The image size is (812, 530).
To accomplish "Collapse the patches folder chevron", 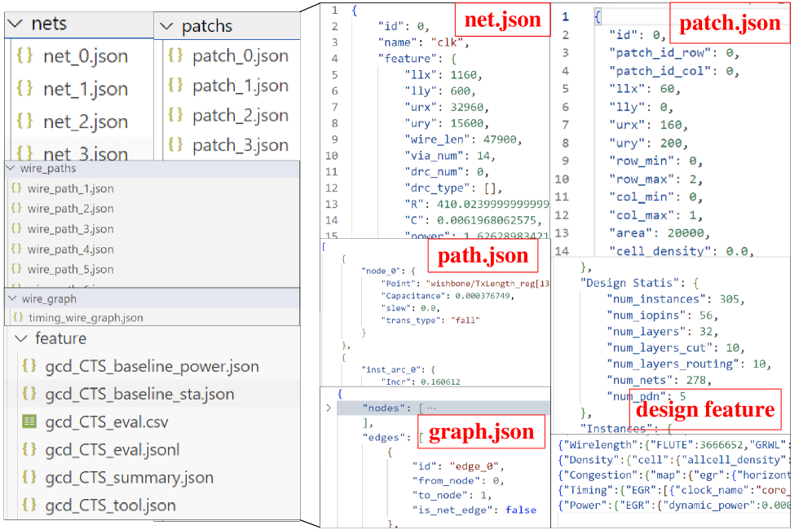I will [166, 27].
